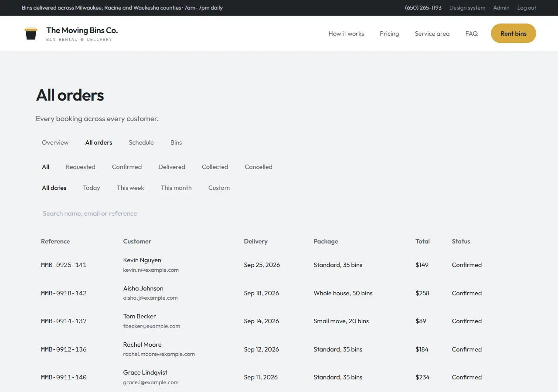Show only Today's orders

coord(92,188)
